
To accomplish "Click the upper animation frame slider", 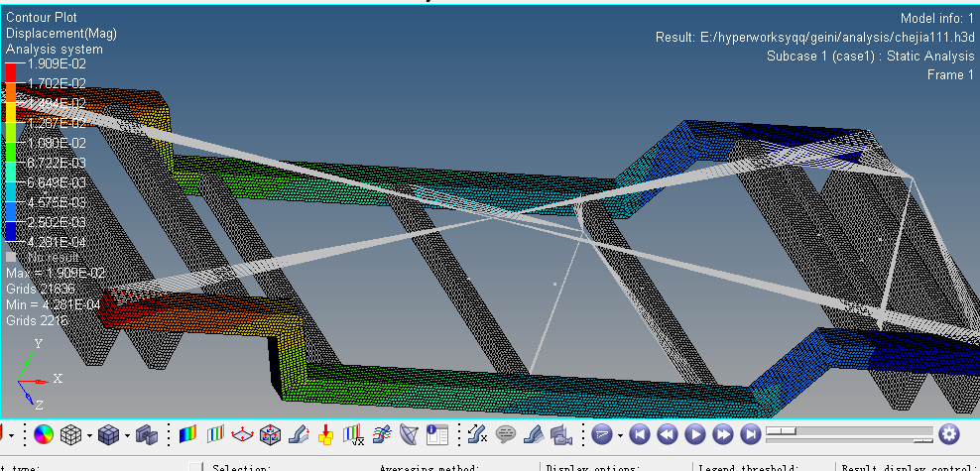I will [x=849, y=430].
